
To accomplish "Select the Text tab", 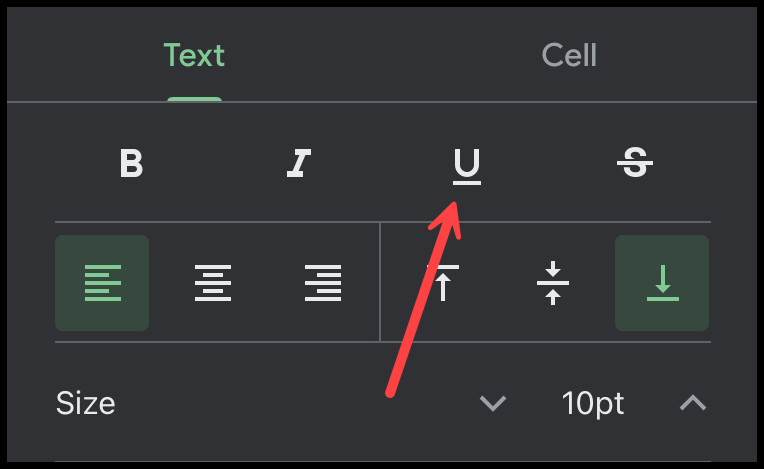I will pyautogui.click(x=194, y=55).
